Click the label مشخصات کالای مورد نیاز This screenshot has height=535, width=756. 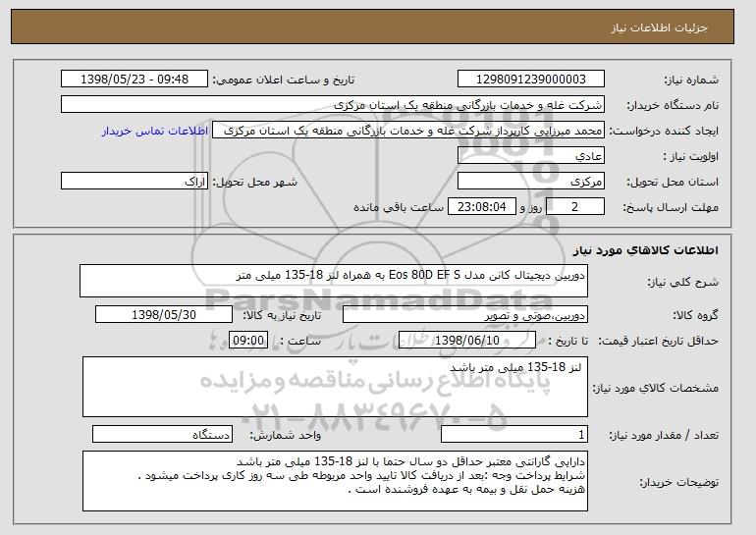pos(656,388)
